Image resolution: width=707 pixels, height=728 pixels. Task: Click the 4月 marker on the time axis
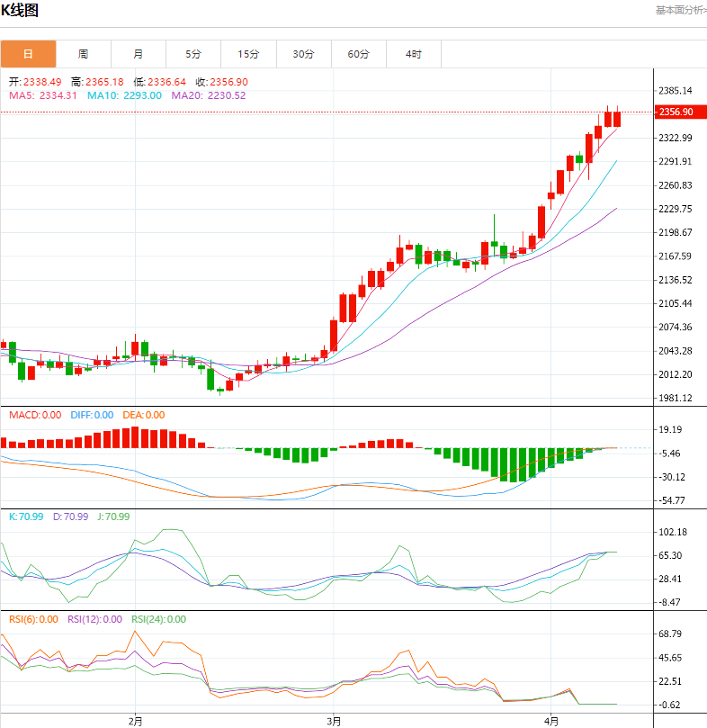pos(551,721)
